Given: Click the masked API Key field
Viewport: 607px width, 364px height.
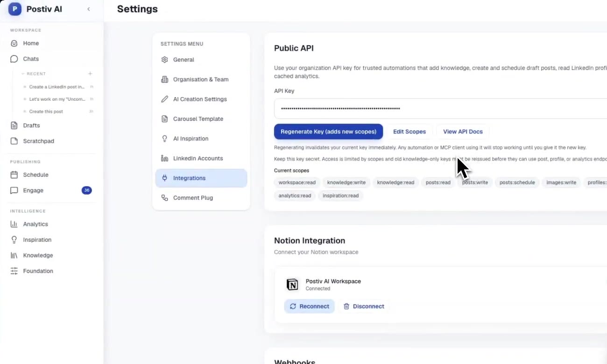Looking at the screenshot, I should pyautogui.click(x=440, y=108).
